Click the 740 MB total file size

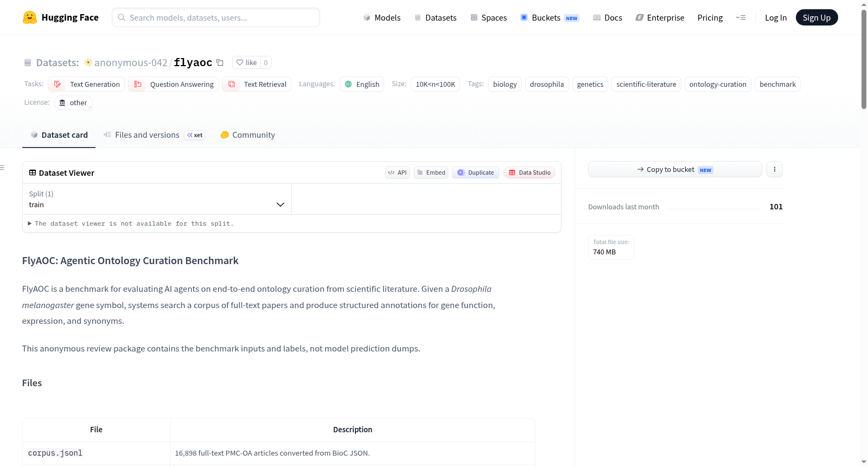(x=604, y=252)
